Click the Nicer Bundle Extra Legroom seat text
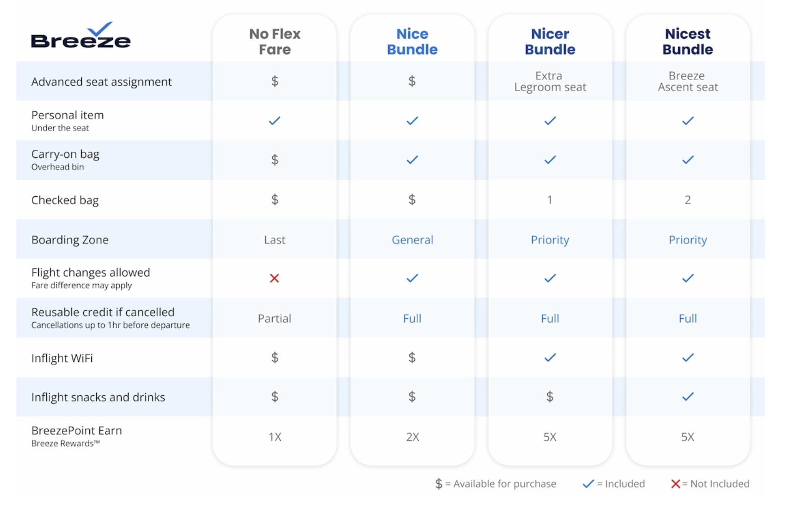812x508 pixels. point(550,81)
